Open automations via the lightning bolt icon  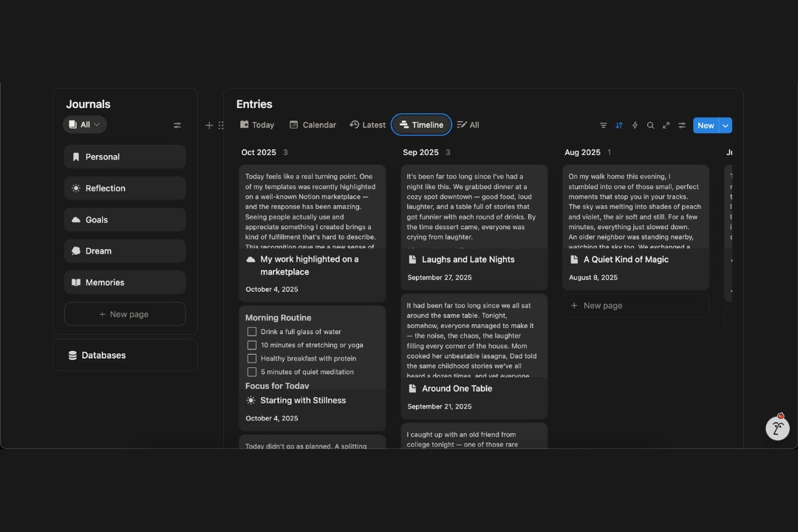635,126
